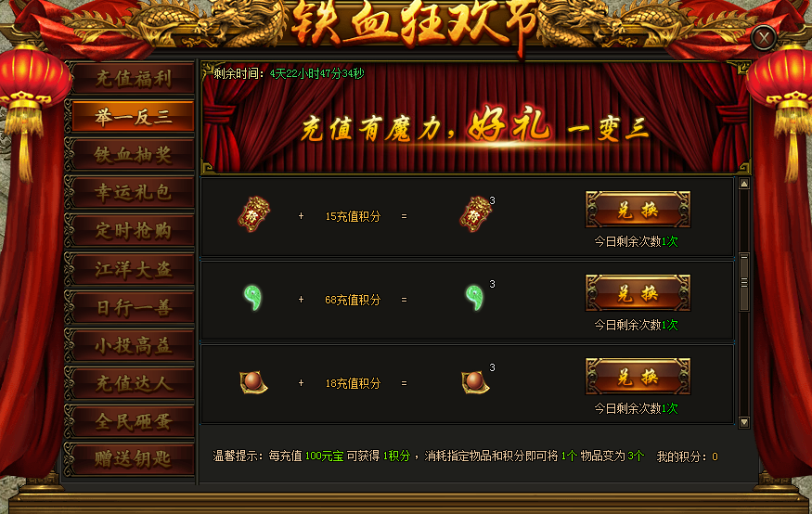Viewport: 812px width, 514px height.
Task: Switch to the 铁血抽奖 tab
Action: (133, 155)
